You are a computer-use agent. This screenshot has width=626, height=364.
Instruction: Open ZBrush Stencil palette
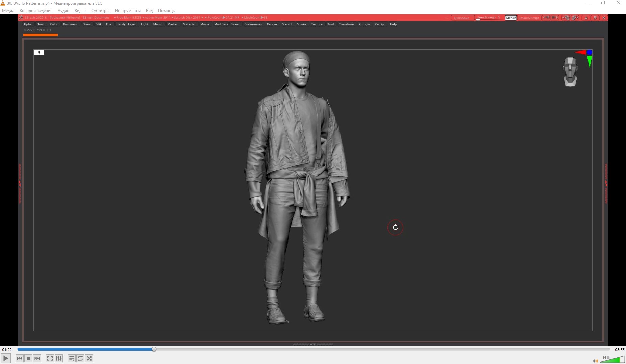click(x=287, y=24)
